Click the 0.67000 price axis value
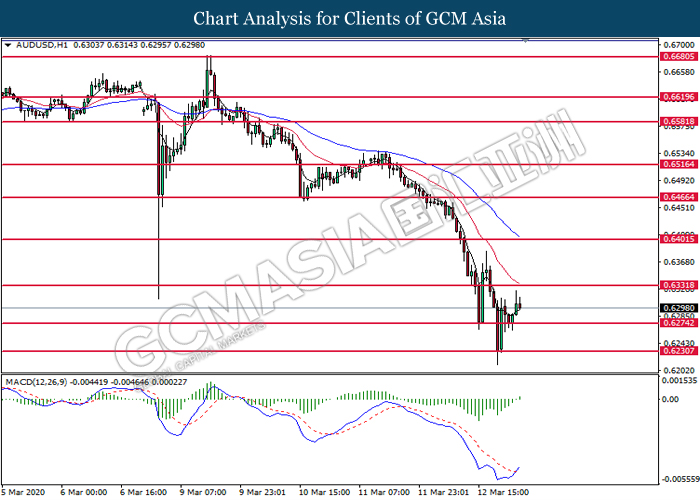This screenshot has width=700, height=500. click(679, 45)
